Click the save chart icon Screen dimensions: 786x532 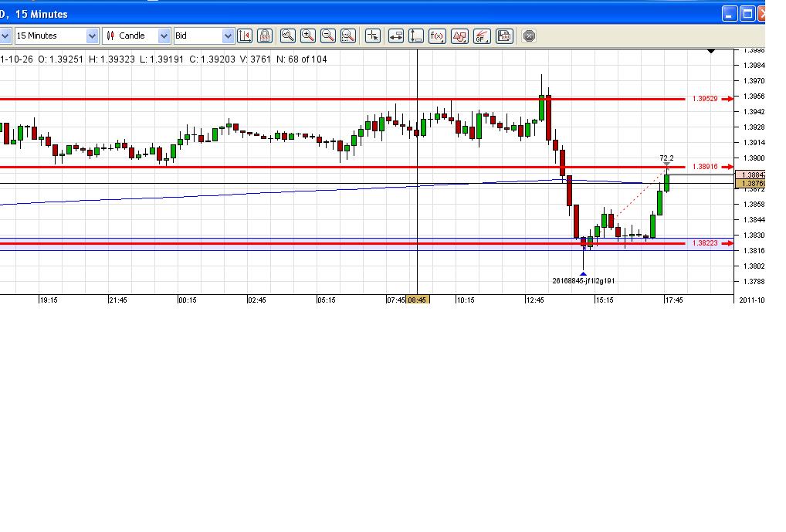[504, 36]
